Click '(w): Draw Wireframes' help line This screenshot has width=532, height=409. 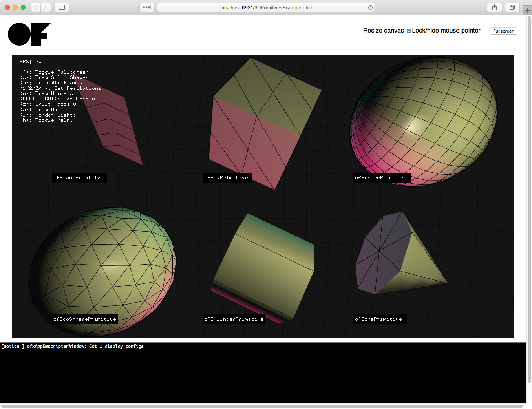tap(51, 83)
